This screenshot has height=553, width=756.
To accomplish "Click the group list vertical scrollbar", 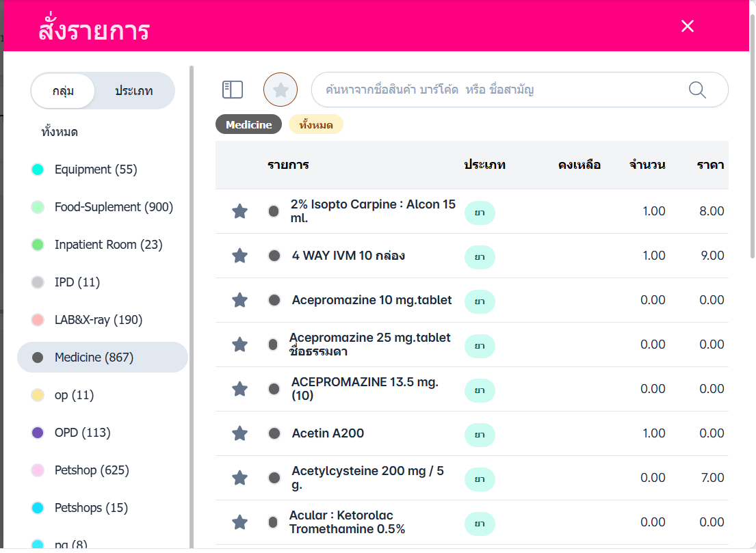I will 192,307.
